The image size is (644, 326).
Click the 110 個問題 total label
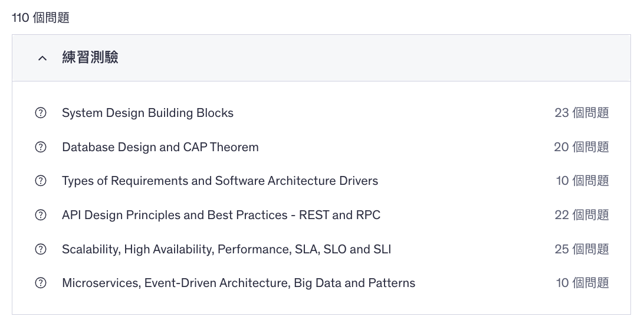41,18
